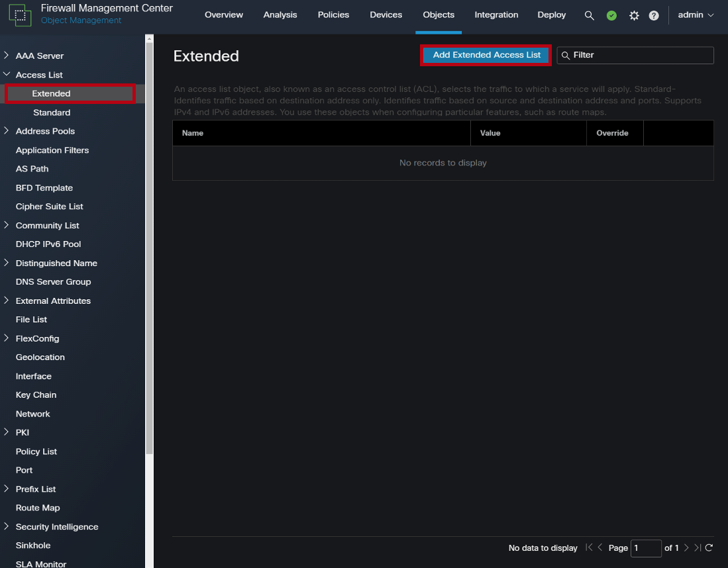The height and width of the screenshot is (568, 728).
Task: Click inside the Filter search field
Action: [x=635, y=55]
